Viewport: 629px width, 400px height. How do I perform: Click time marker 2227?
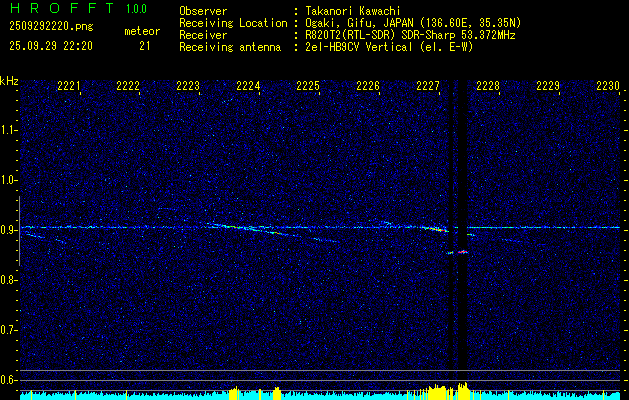pos(428,86)
